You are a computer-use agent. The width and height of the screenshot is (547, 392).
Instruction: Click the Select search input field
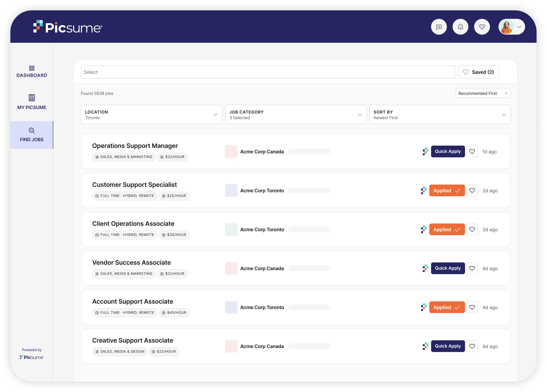click(x=268, y=72)
